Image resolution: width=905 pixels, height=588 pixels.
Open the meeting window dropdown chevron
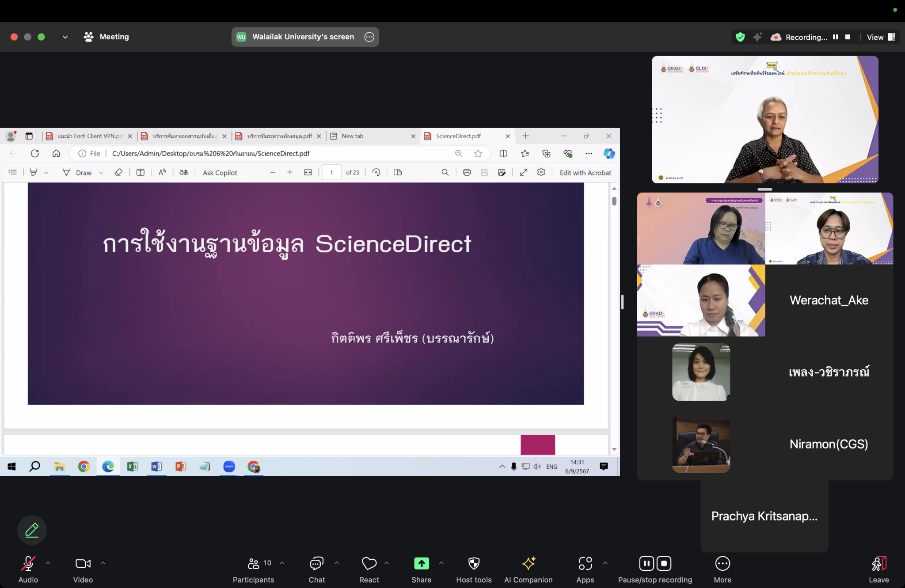point(65,37)
